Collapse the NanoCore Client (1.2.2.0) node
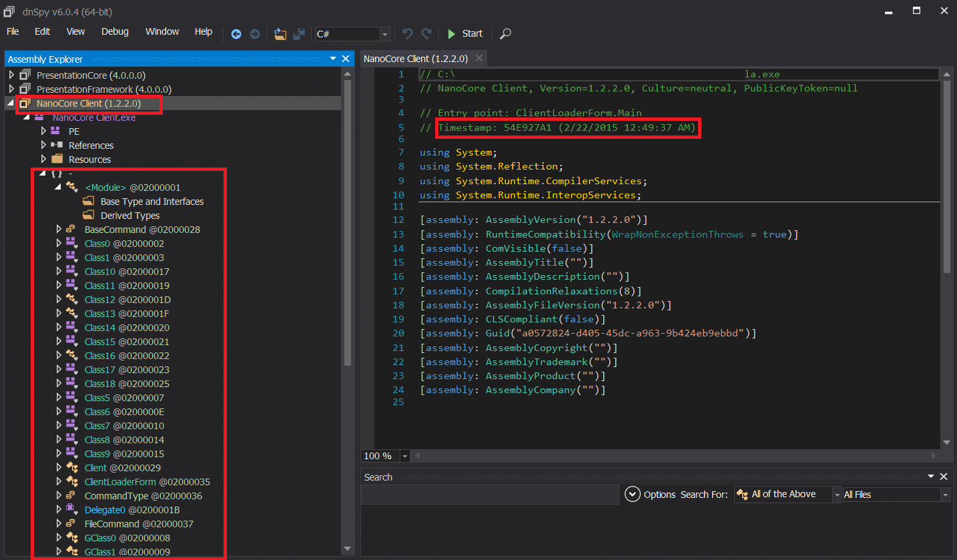Image resolution: width=957 pixels, height=560 pixels. [11, 103]
